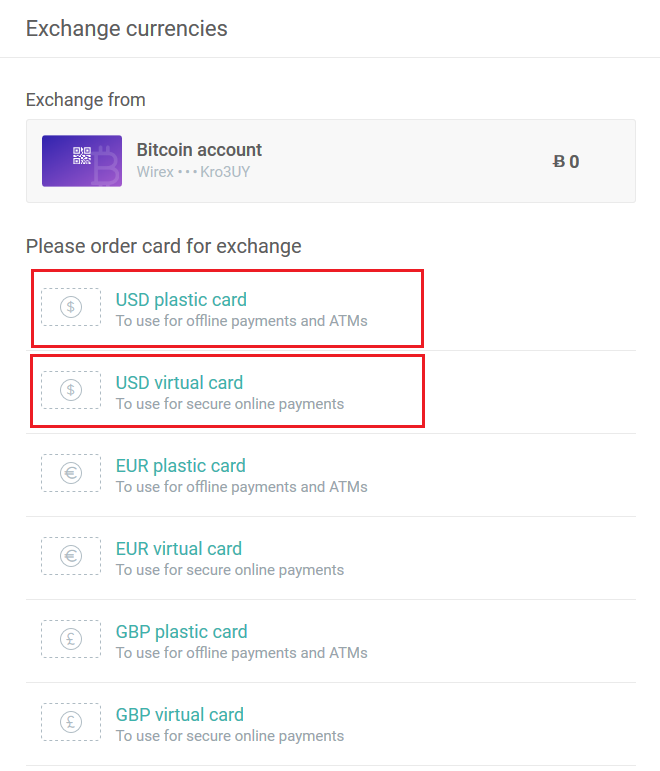Click the EUR virtual card euro icon

(x=71, y=556)
